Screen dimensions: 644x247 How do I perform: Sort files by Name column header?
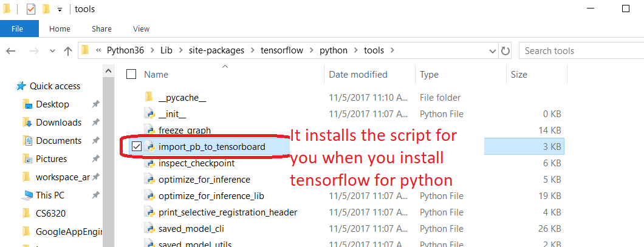pyautogui.click(x=156, y=75)
